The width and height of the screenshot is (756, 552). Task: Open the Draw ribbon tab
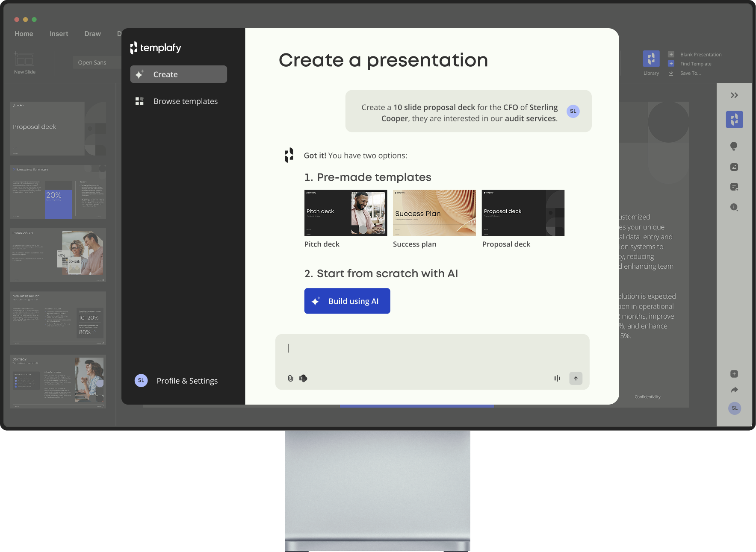coord(92,34)
